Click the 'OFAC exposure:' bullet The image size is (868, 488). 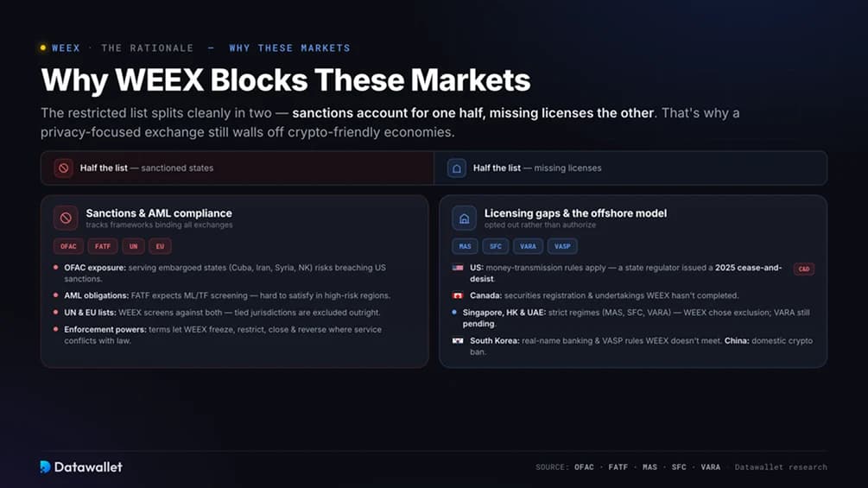point(225,273)
